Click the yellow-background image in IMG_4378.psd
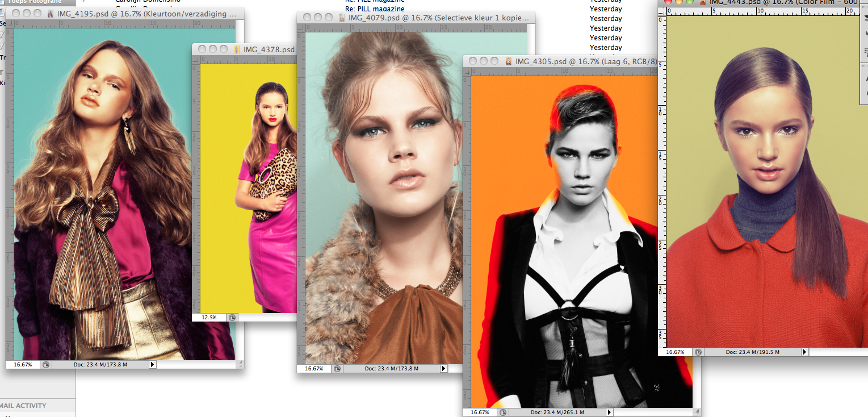The height and width of the screenshot is (417, 868). coord(249,188)
